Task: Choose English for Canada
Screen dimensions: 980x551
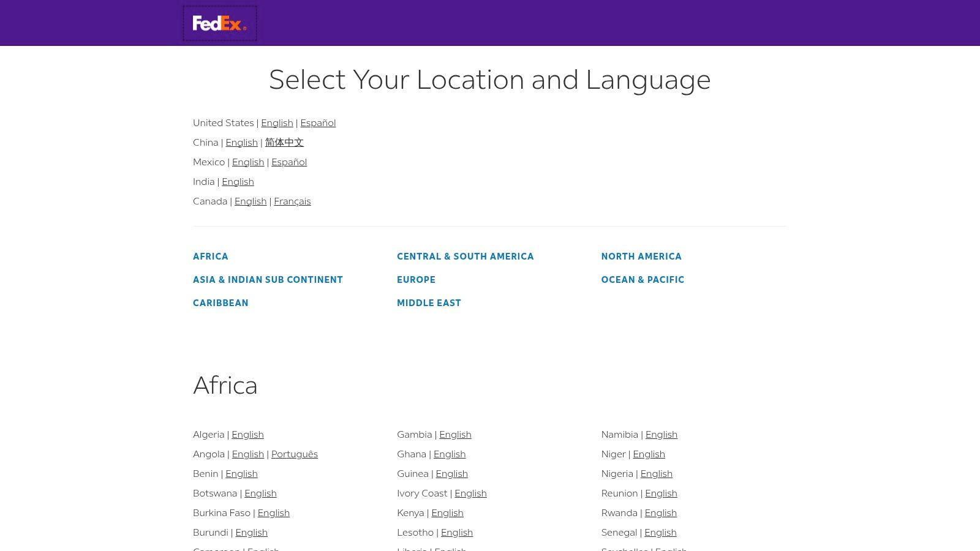Action: (x=250, y=201)
